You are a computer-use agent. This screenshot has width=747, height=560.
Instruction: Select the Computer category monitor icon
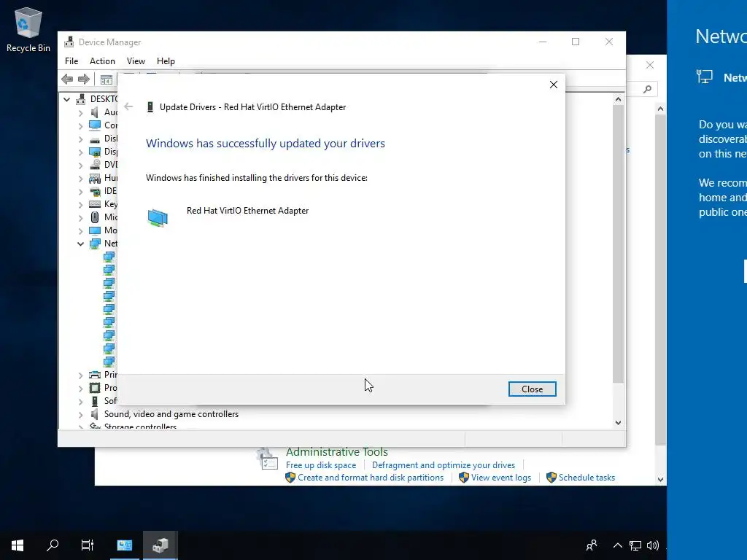tap(95, 125)
